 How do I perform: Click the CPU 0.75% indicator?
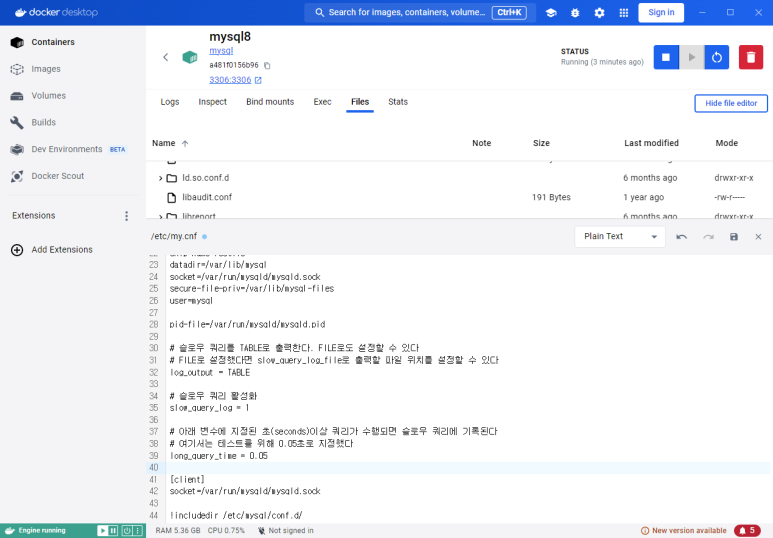tap(226, 531)
